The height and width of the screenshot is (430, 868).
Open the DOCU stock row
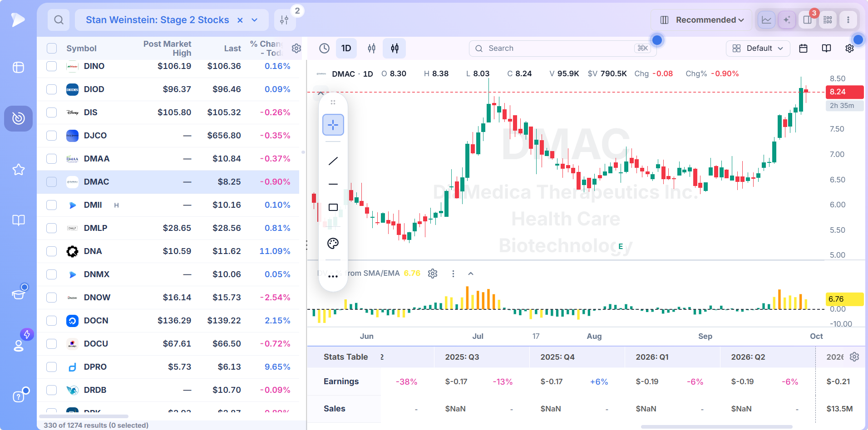(168, 344)
